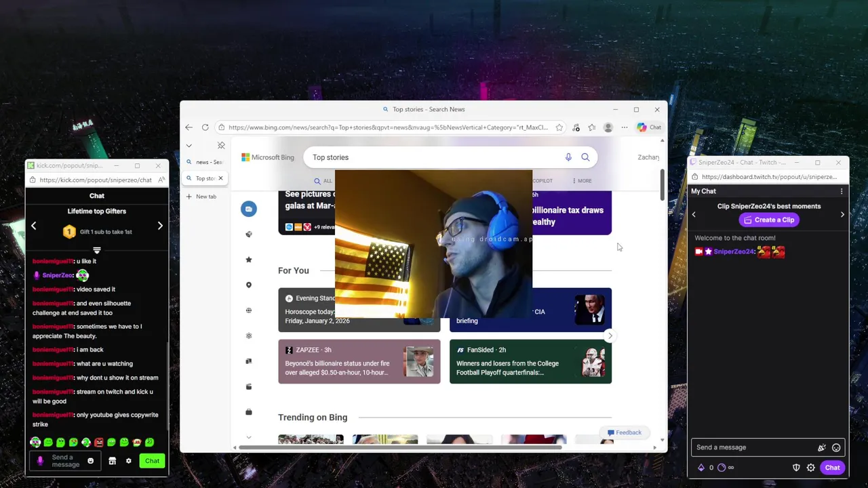Click the Create a Clip button
Screen dimensions: 868x488
click(768, 220)
